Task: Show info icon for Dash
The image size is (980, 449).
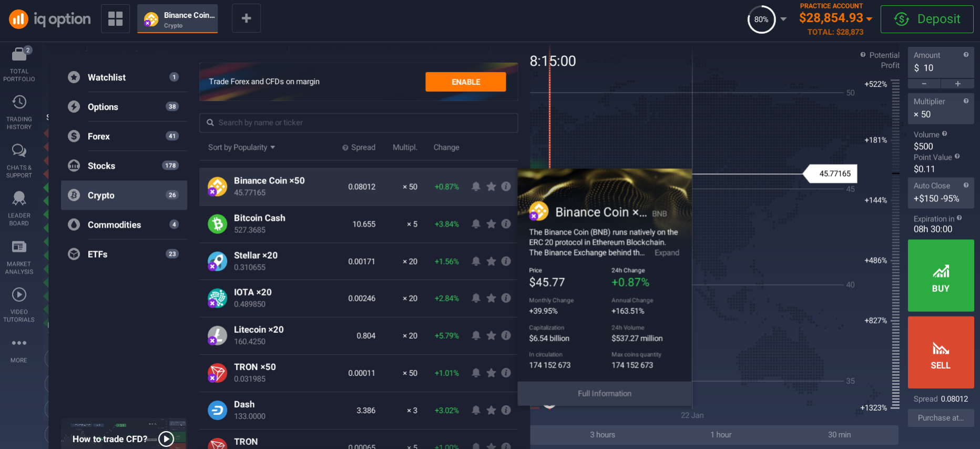Action: pos(506,410)
